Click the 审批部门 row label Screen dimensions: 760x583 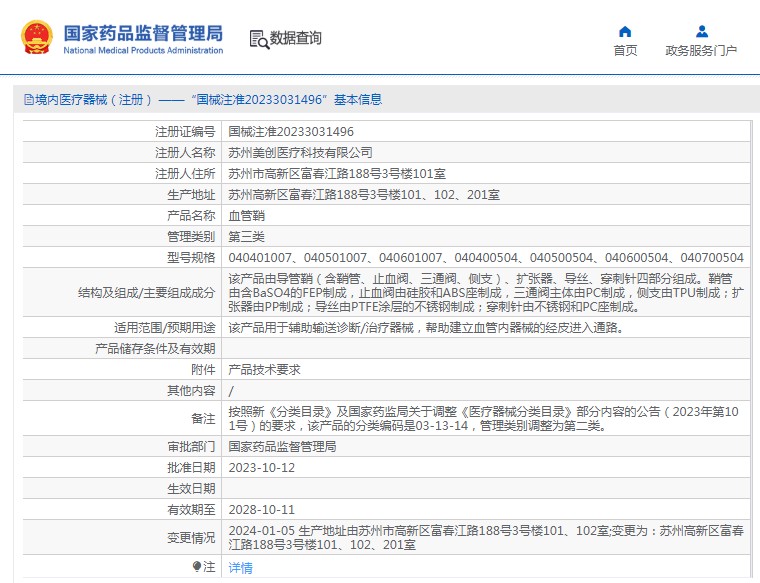(x=191, y=447)
